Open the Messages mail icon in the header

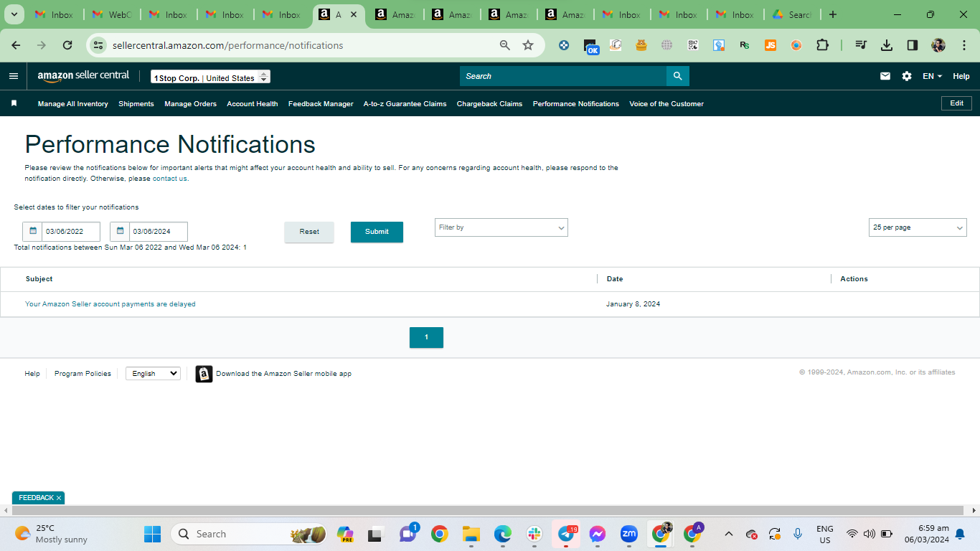click(885, 76)
